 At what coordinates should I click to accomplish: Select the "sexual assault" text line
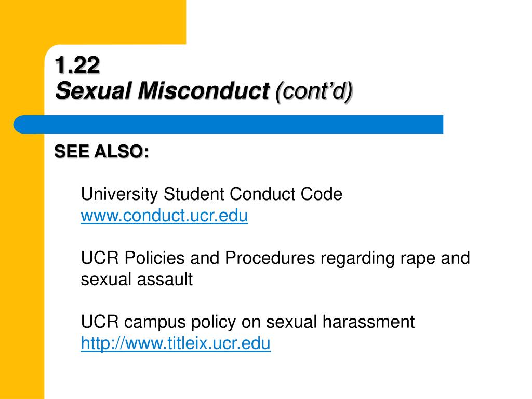[x=137, y=280]
